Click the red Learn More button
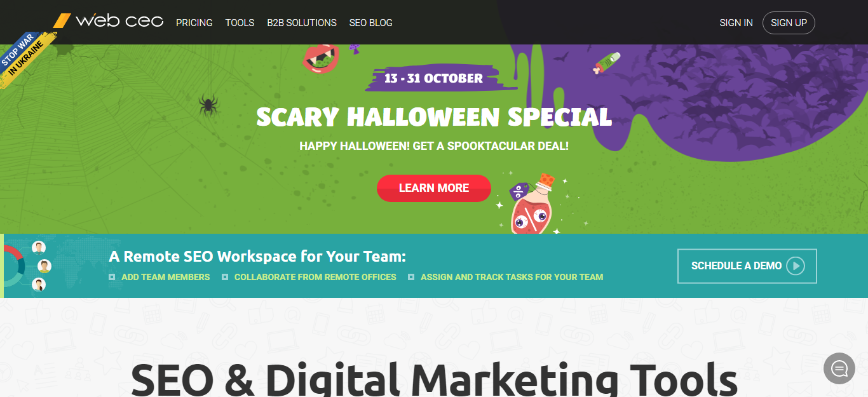This screenshot has width=868, height=397. [x=434, y=188]
